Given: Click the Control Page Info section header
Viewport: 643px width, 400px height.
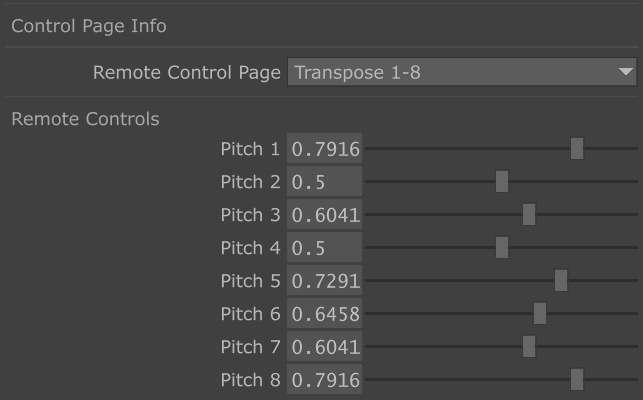Looking at the screenshot, I should (x=89, y=26).
